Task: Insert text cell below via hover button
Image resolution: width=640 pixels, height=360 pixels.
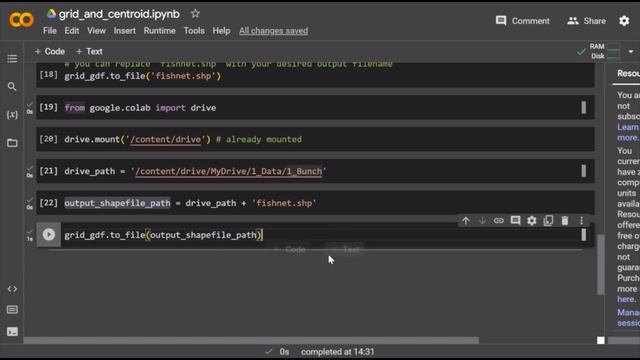Action: (345, 249)
